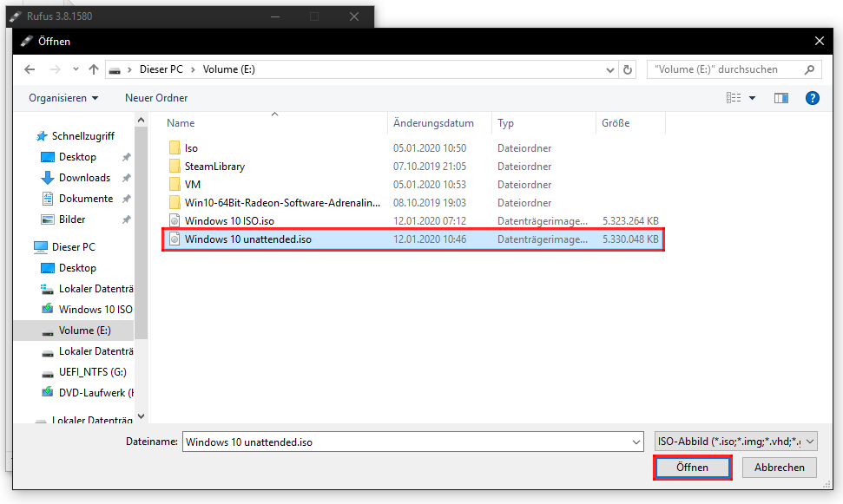Click the pin icon beside Dokumente
The image size is (843, 504).
pyautogui.click(x=127, y=199)
